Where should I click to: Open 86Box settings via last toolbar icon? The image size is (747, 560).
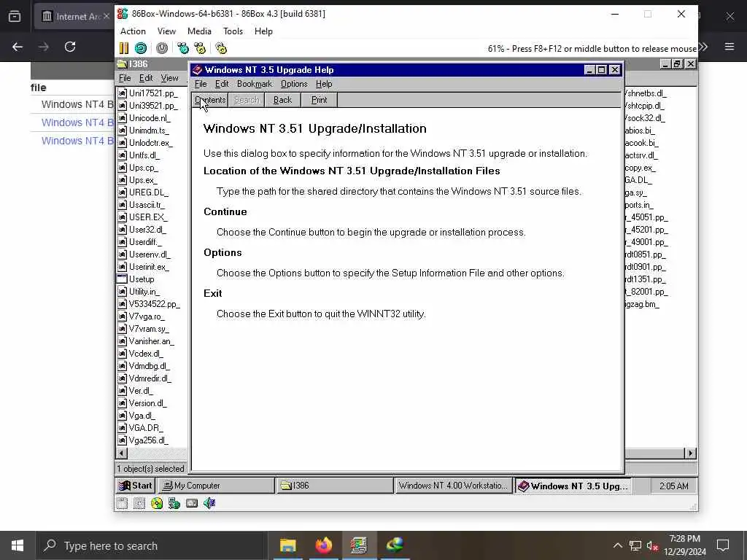coord(221,48)
